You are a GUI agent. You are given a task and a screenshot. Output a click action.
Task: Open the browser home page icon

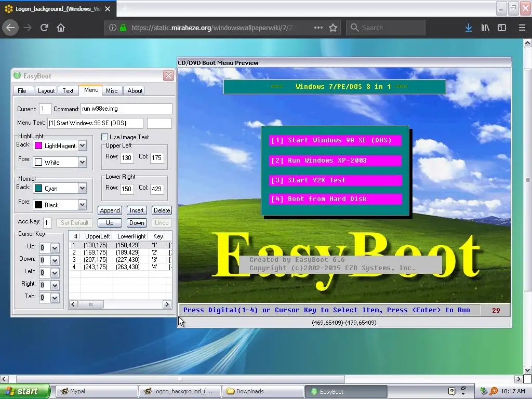[x=61, y=28]
